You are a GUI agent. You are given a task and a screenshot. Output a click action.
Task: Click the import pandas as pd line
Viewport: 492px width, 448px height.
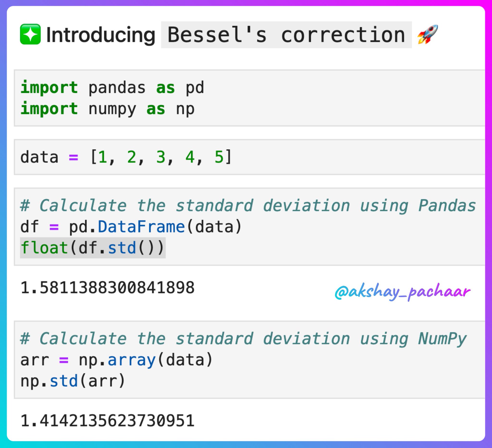(112, 87)
